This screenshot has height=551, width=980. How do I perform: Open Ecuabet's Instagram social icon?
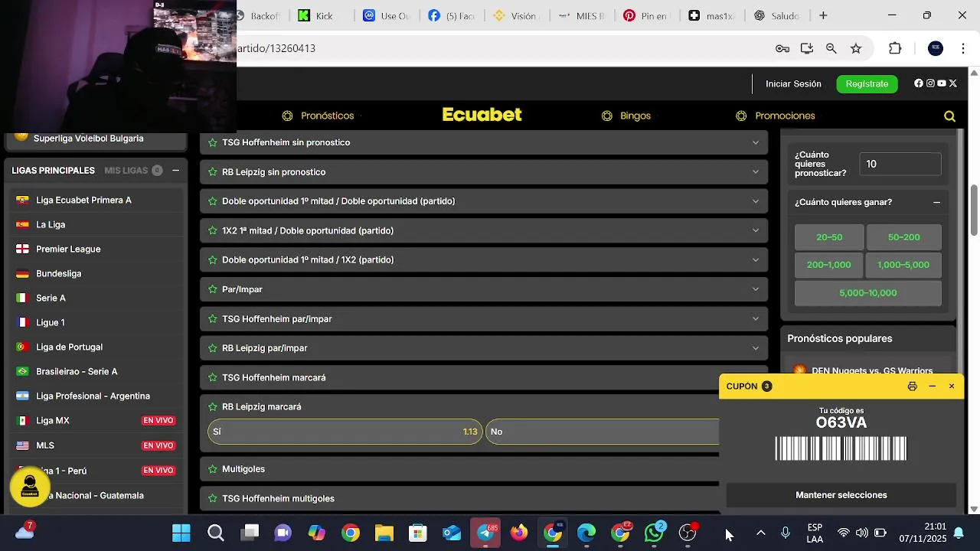pyautogui.click(x=930, y=83)
